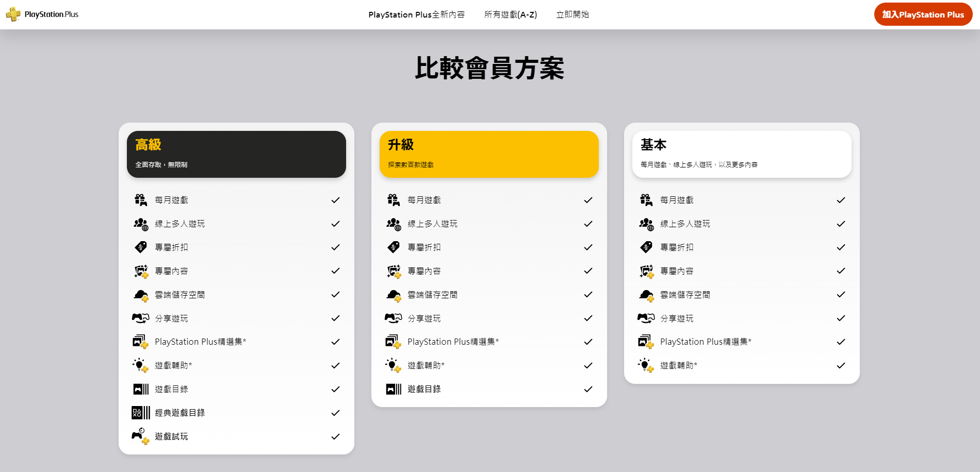Click 每月遊戲 gift icon in 基本 plan
Image resolution: width=980 pixels, height=472 pixels.
click(x=646, y=200)
